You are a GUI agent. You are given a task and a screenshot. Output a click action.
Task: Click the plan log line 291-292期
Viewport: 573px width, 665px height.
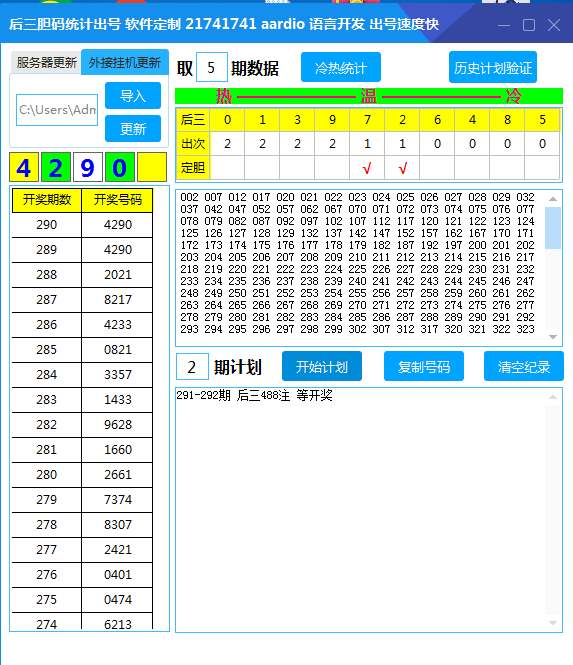[254, 396]
